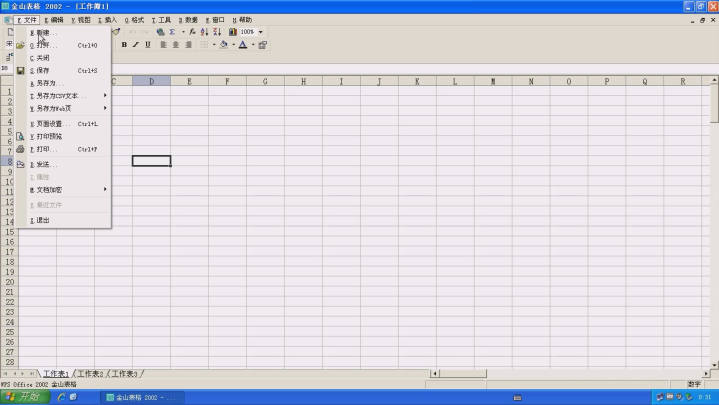719x405 pixels.
Task: Switch to 工作表2 sheet tab
Action: tap(90, 374)
